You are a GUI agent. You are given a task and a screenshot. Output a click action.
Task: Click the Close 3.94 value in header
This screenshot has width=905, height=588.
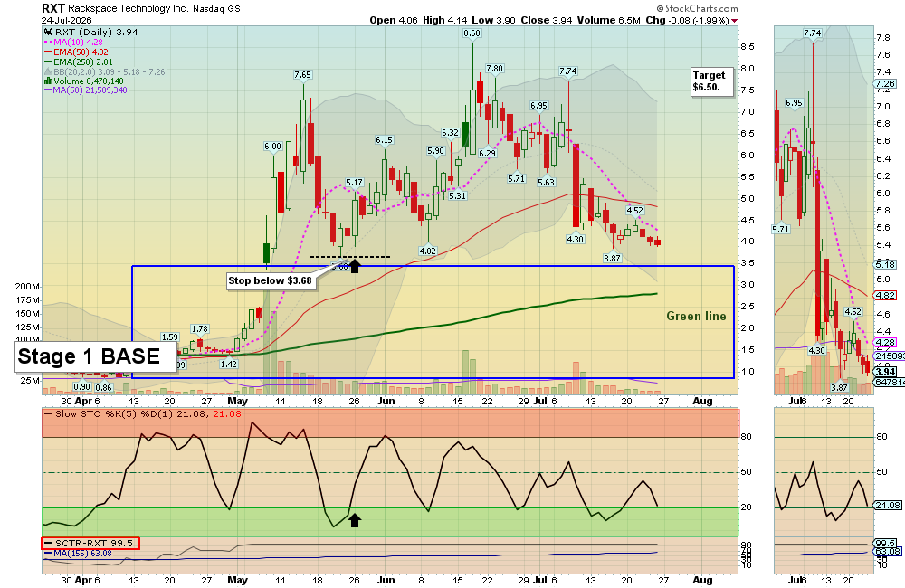[546, 20]
